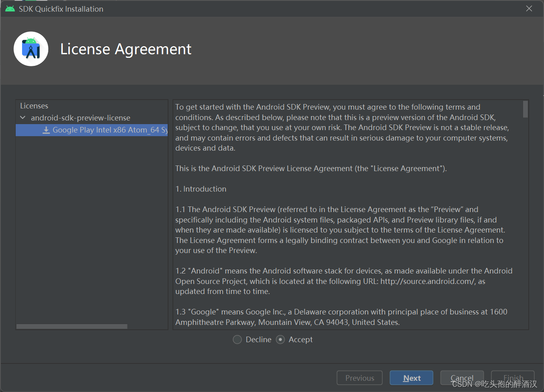Choose the Accept radio button
Screen dimensions: 544x392
click(280, 340)
